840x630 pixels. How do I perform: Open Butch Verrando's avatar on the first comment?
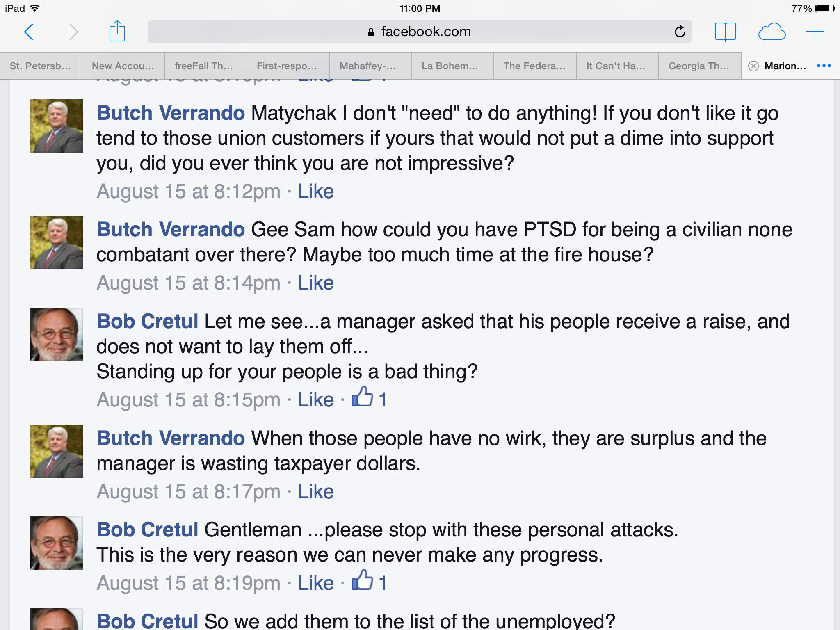coord(57,126)
